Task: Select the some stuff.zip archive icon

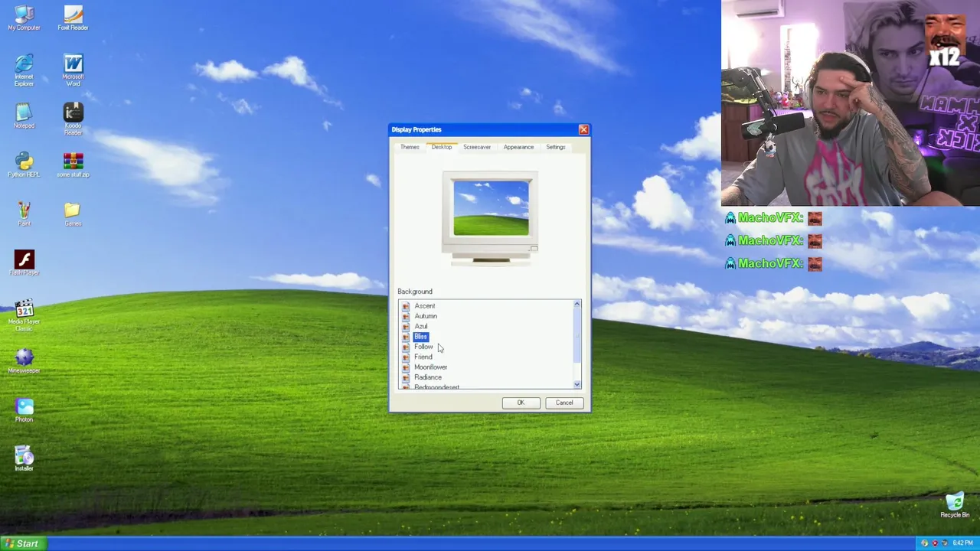Action: [x=73, y=165]
